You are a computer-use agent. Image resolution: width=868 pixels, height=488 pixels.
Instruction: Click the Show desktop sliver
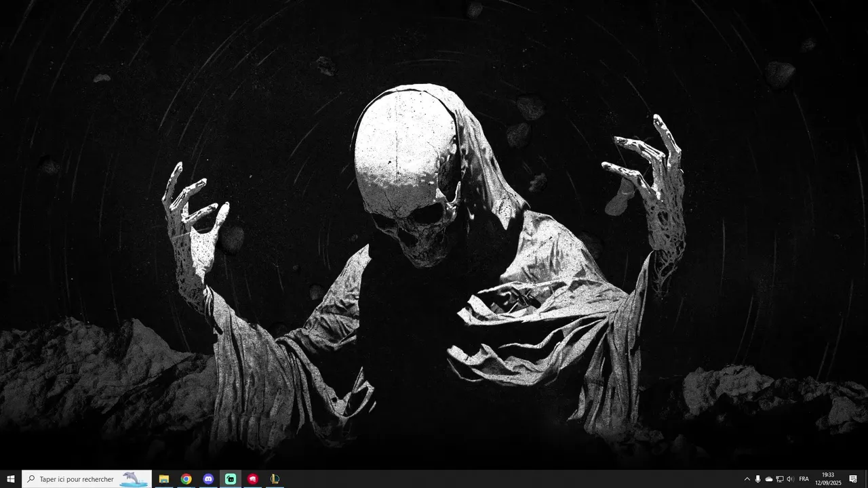[x=866, y=479]
